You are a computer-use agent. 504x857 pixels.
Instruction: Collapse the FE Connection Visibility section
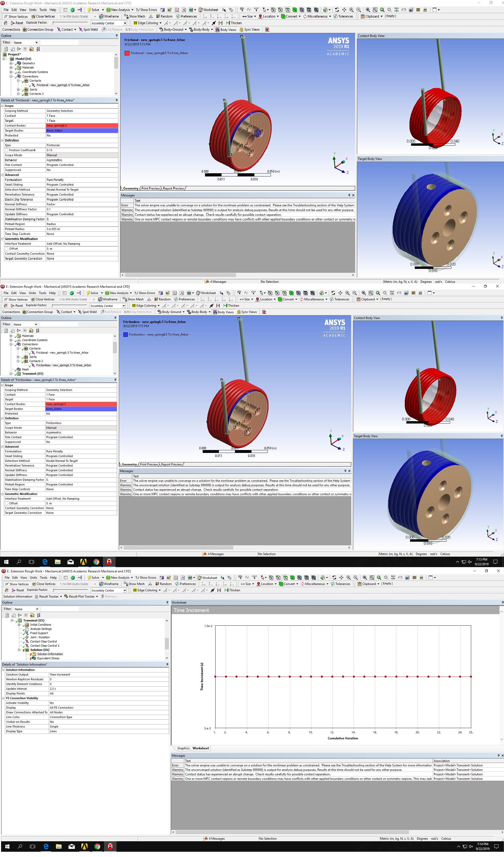click(3, 698)
